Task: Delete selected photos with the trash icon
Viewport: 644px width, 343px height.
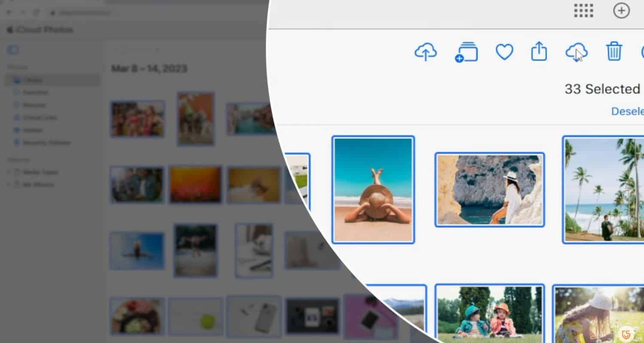Action: pyautogui.click(x=614, y=51)
